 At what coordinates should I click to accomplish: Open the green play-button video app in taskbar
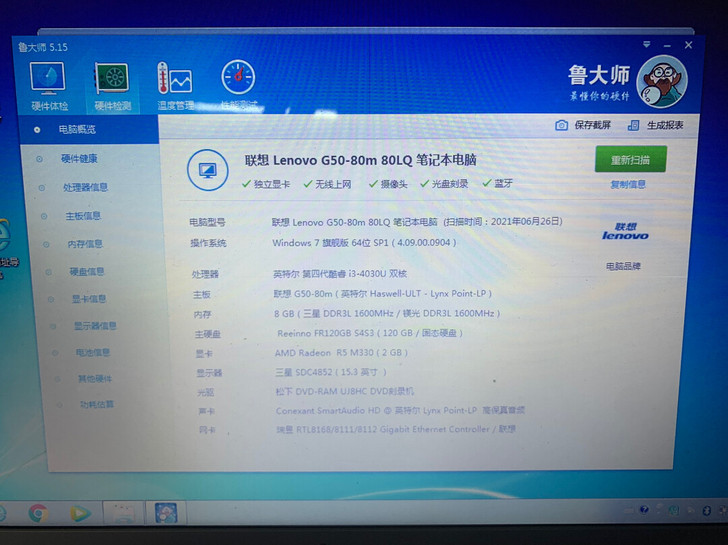pyautogui.click(x=80, y=513)
